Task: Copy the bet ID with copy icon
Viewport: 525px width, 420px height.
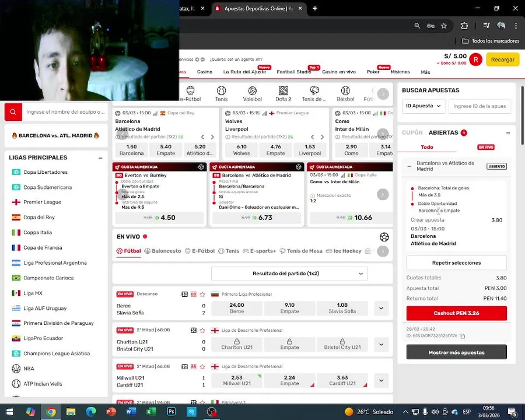Action: (x=463, y=336)
